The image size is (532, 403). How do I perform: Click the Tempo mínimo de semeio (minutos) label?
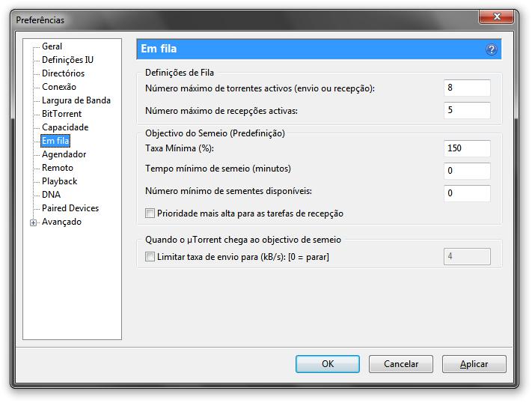click(218, 169)
